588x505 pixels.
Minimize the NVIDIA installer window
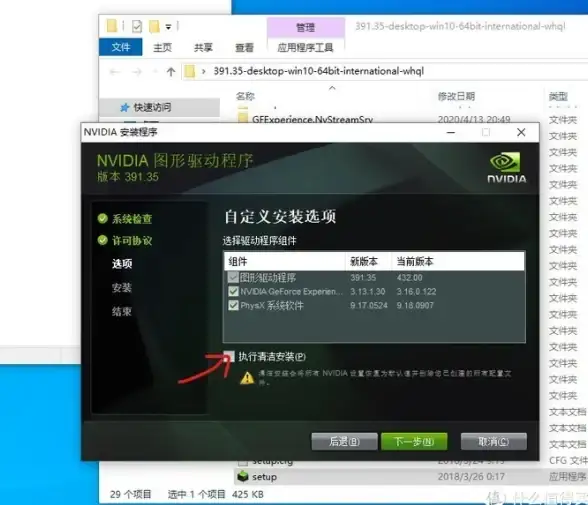point(451,132)
